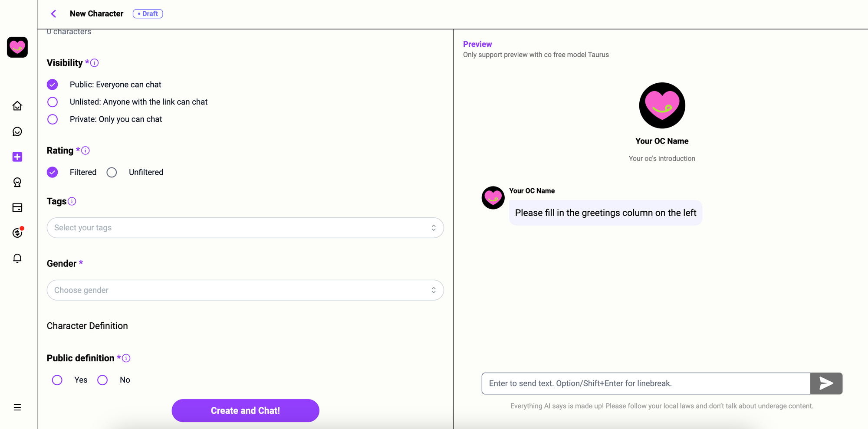Open the chat bubble icon in sidebar

(17, 131)
